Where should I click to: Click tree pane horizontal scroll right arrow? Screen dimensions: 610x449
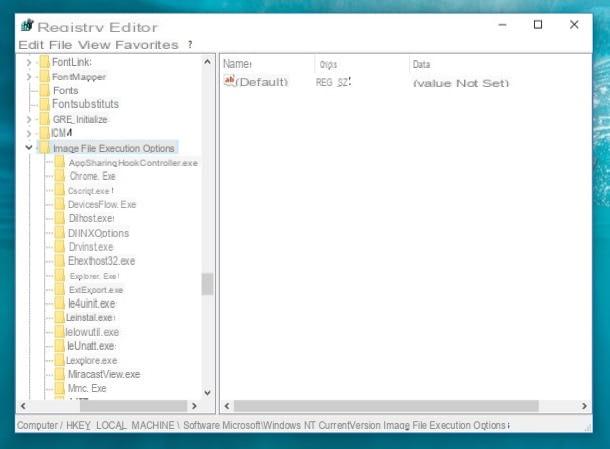pos(194,406)
